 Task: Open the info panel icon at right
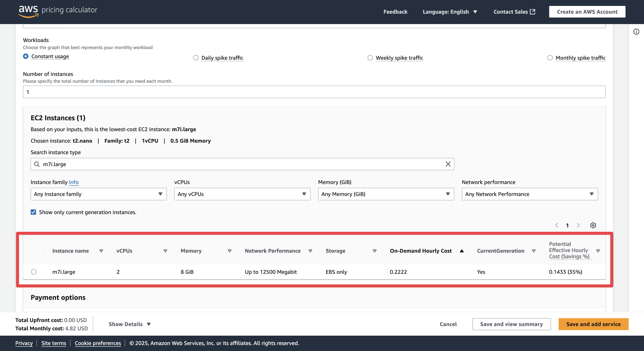[636, 32]
